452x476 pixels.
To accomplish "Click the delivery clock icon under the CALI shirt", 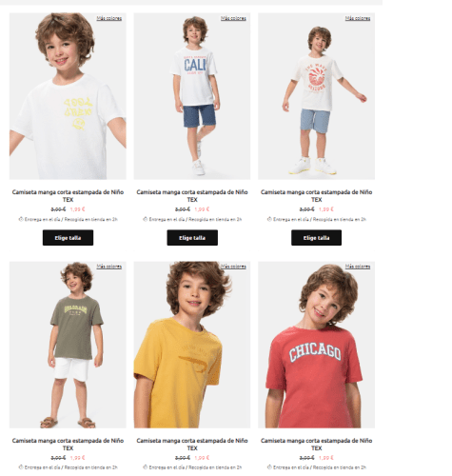I will 146,219.
